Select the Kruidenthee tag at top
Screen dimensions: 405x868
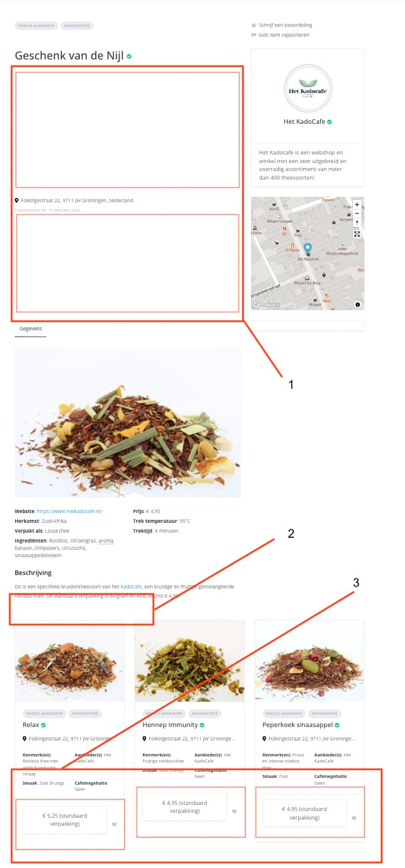pos(78,26)
